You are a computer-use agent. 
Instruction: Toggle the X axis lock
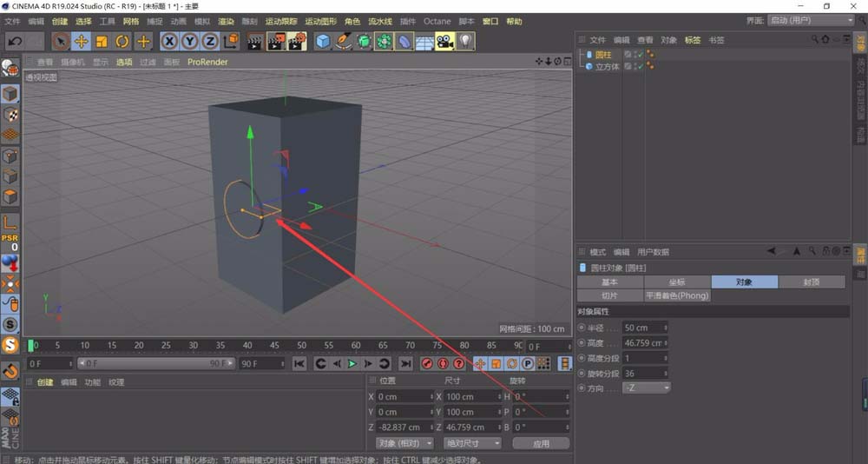pos(169,42)
